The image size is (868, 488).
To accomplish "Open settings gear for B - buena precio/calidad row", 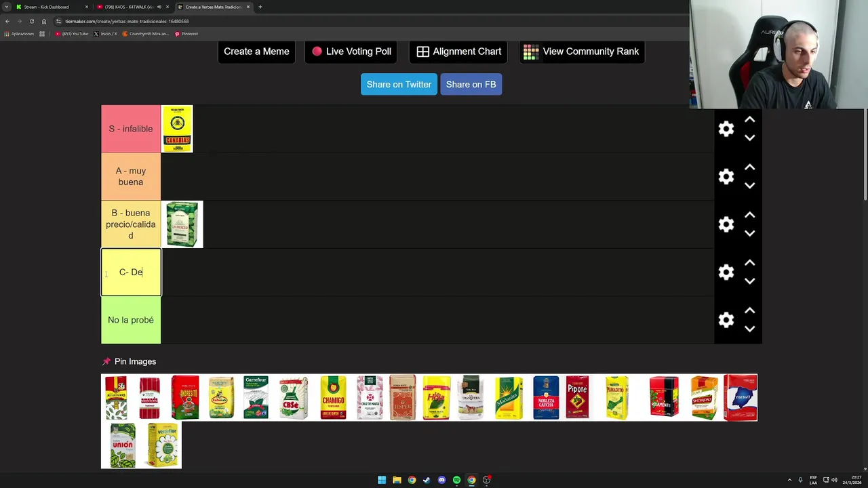I will [726, 224].
